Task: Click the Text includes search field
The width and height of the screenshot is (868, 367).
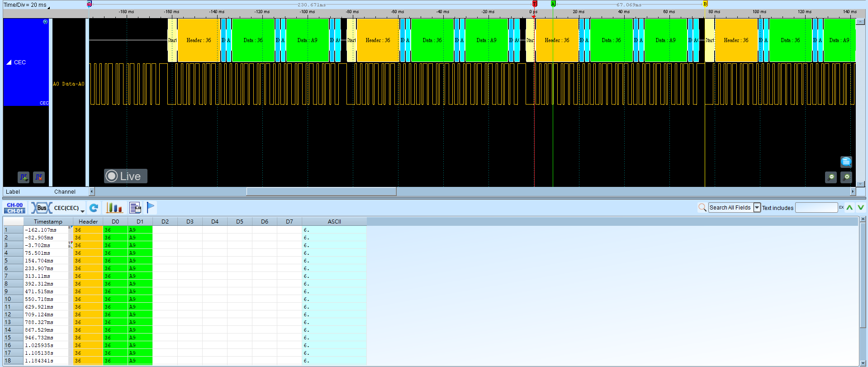Action: click(816, 208)
